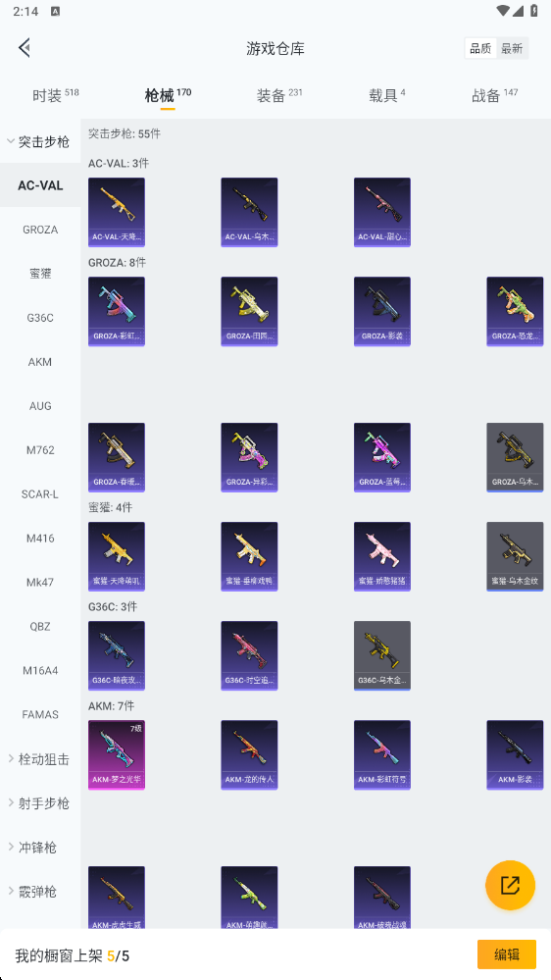Open the AKM-龙的传人 skin item
The image size is (551, 980).
249,754
